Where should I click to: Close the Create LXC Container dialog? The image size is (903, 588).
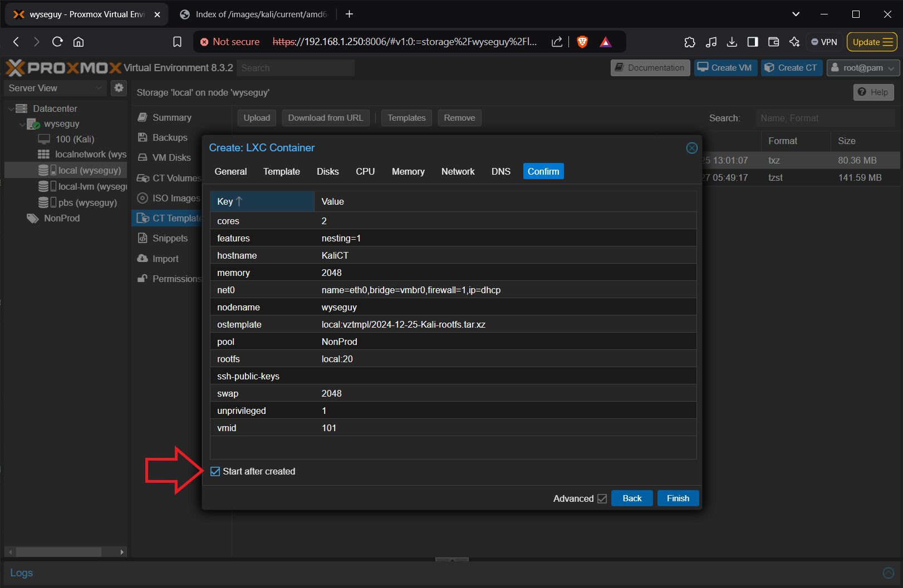[691, 148]
